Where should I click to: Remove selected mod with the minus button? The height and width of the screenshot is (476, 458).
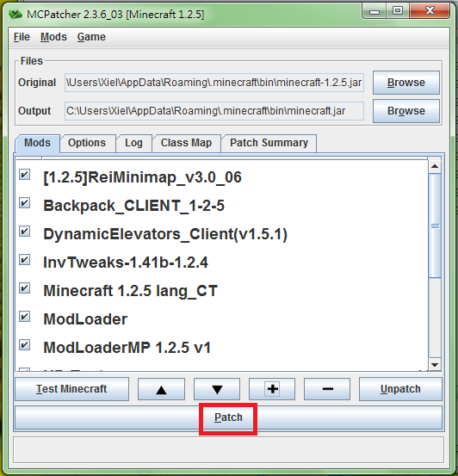(x=327, y=389)
